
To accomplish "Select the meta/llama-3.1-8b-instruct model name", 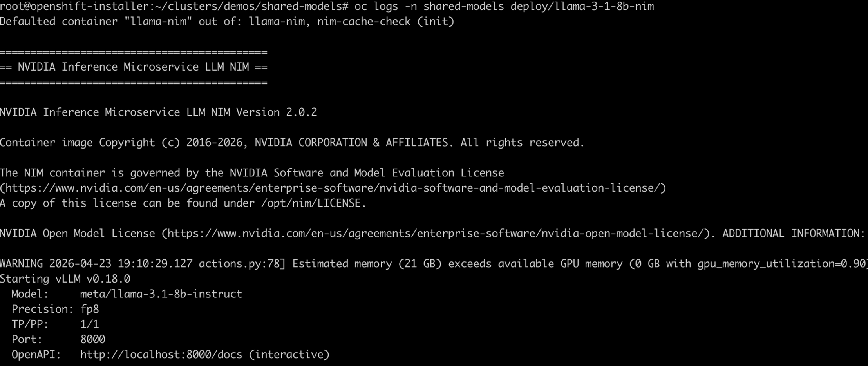I will (161, 294).
